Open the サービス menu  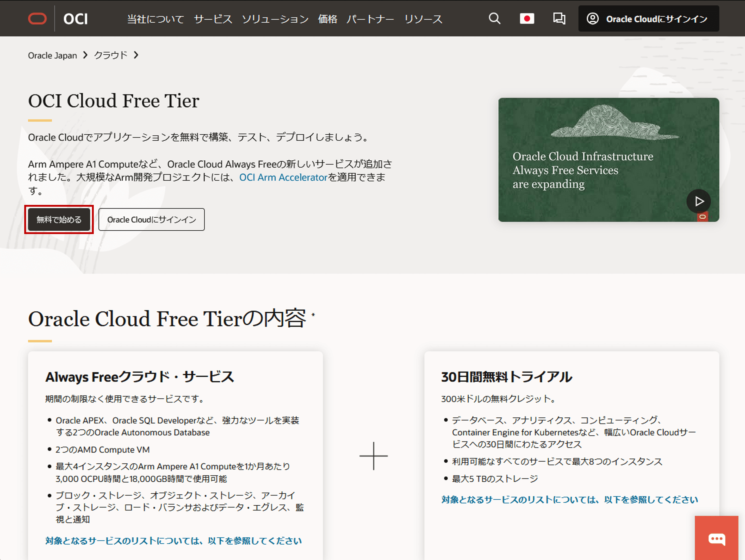coord(213,19)
